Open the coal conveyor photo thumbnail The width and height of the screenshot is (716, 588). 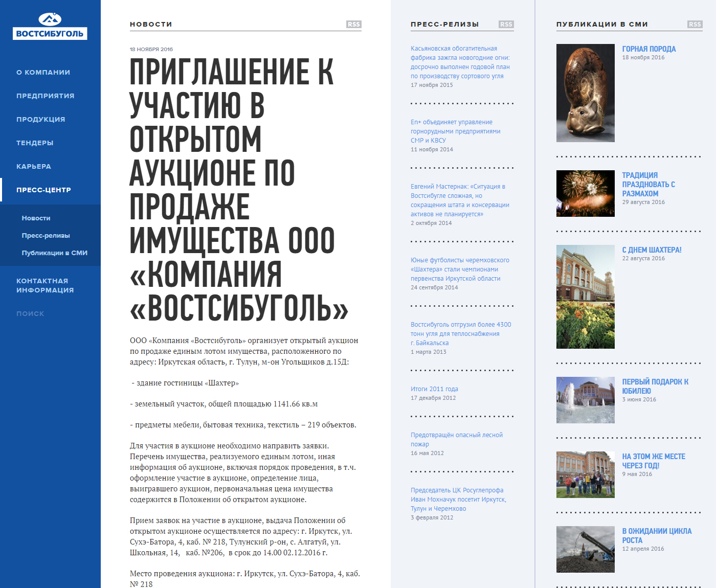pyautogui.click(x=585, y=549)
